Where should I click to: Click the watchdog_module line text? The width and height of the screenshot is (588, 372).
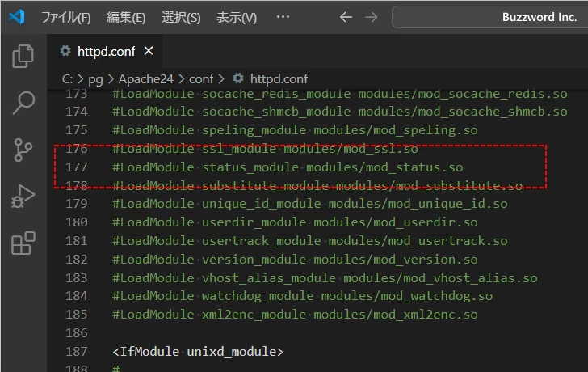302,296
